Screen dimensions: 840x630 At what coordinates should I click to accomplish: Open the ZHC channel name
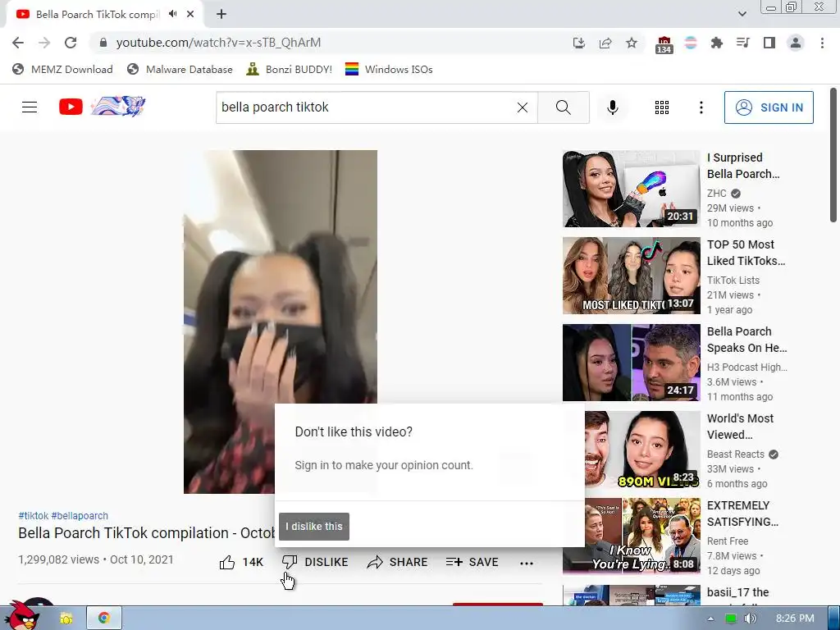point(717,194)
